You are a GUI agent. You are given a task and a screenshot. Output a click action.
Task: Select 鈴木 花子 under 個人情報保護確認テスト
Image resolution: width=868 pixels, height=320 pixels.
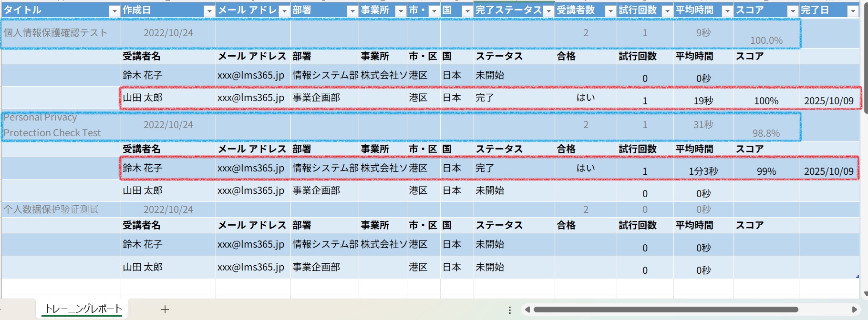click(x=168, y=75)
